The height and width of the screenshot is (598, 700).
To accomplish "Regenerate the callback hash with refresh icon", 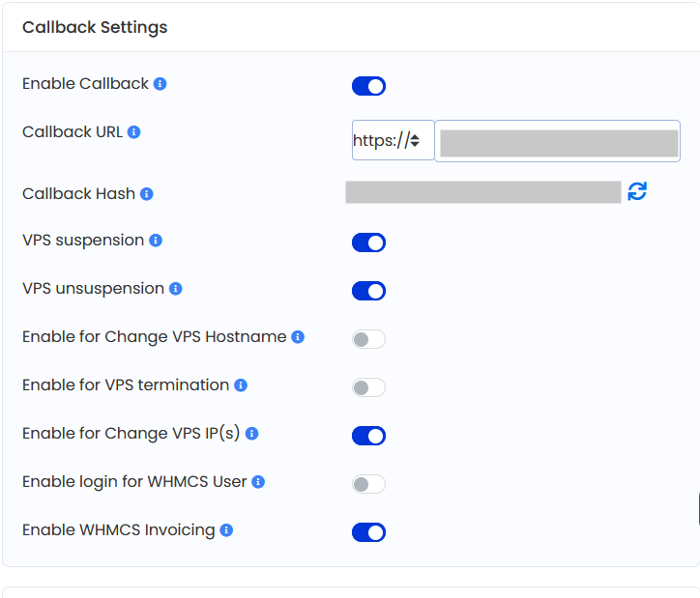I will pos(637,191).
